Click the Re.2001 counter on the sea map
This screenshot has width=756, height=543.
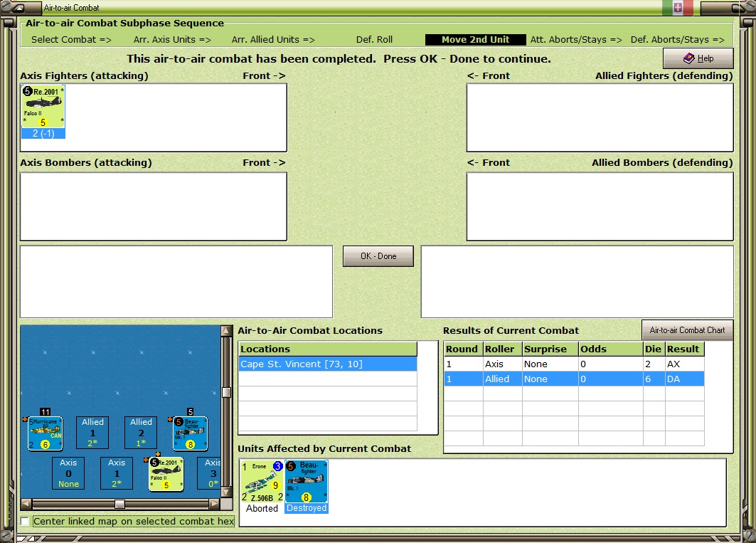(166, 474)
